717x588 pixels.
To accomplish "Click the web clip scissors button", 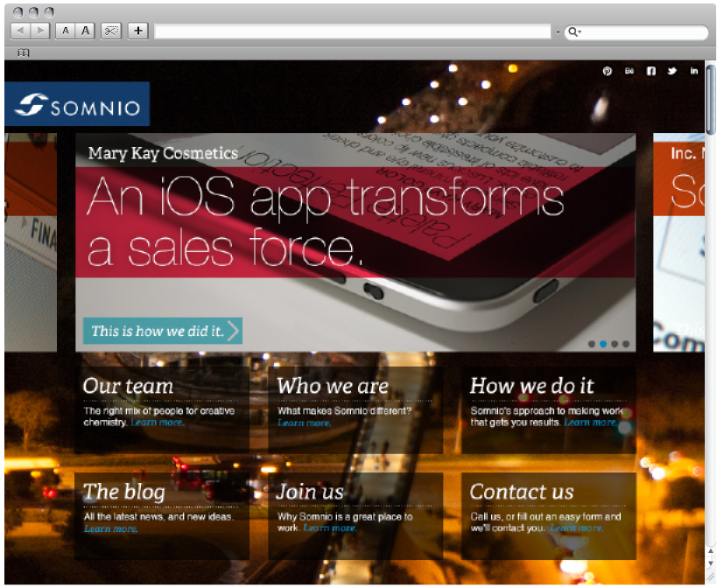I will 111,31.
